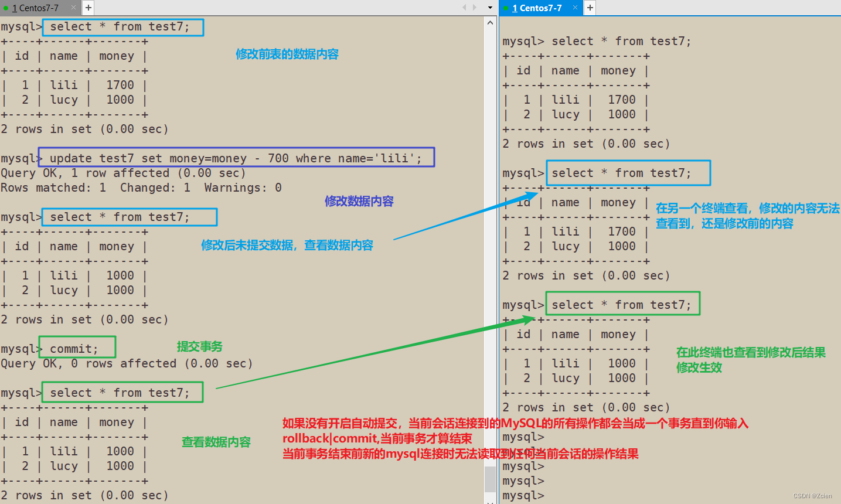The image size is (841, 504).
Task: Click the update test7 set money command line
Action: (x=236, y=158)
